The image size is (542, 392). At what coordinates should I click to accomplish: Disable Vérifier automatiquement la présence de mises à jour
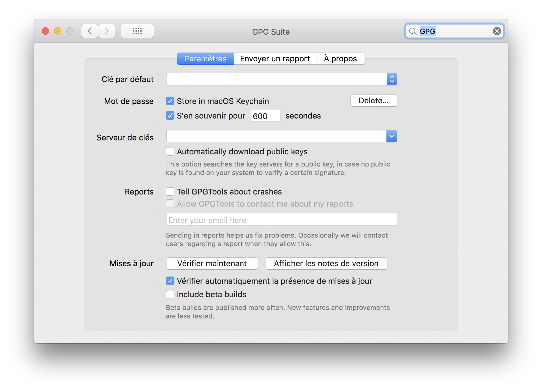170,281
